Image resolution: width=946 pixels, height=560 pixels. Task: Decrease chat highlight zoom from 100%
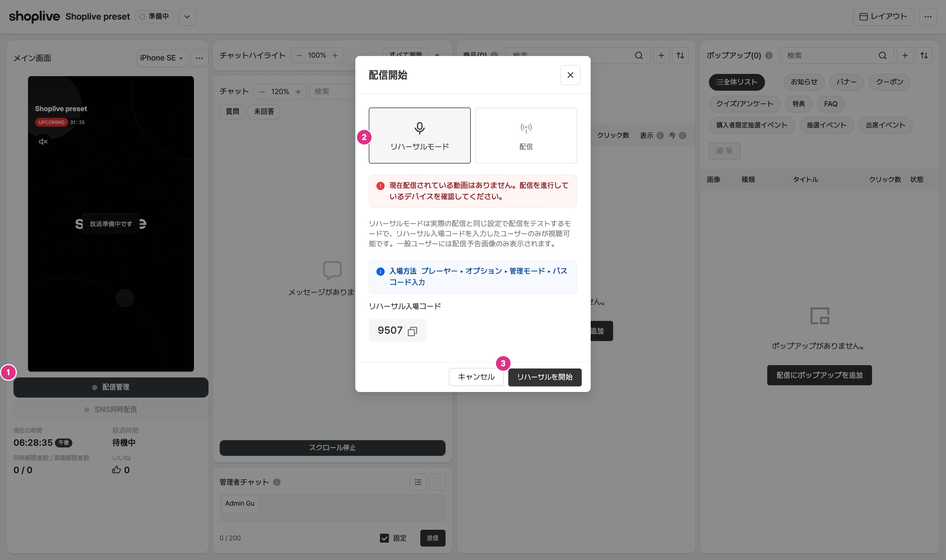(299, 55)
